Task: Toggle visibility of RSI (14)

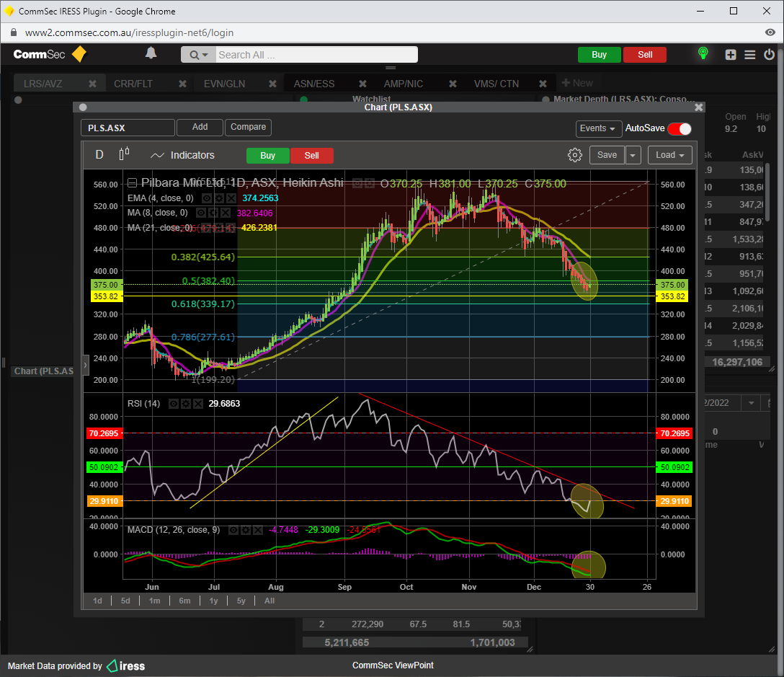Action: coord(174,404)
